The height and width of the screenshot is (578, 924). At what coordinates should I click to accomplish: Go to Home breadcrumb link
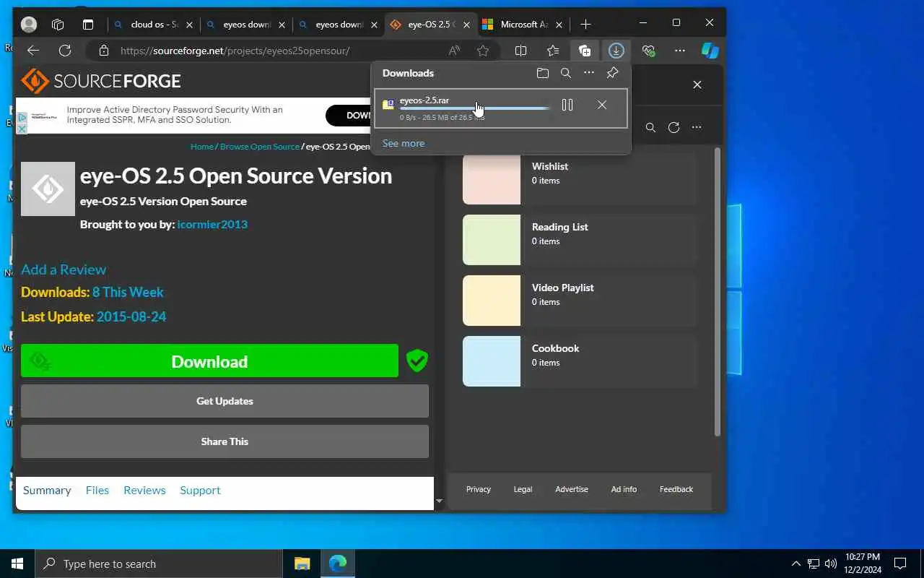tap(202, 147)
